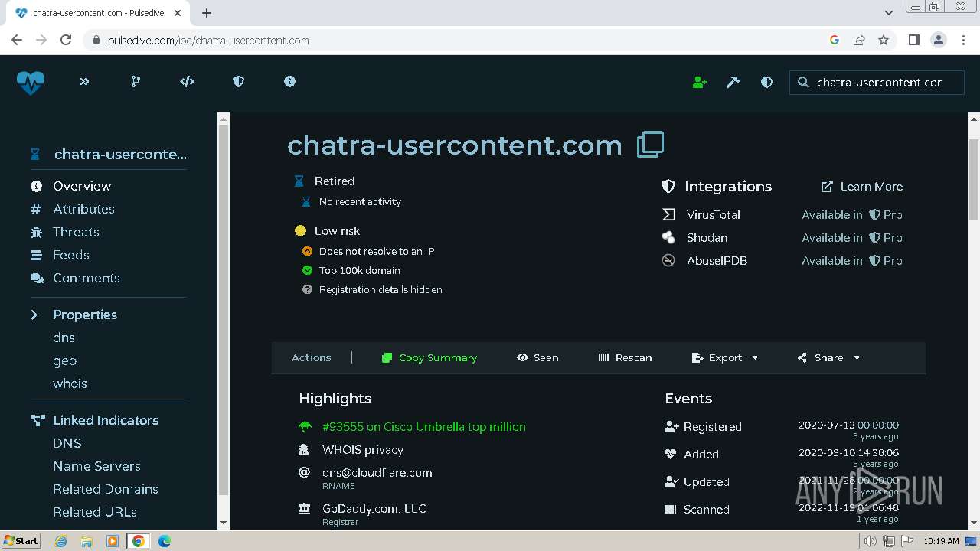Expand the Properties section chevron
980x551 pixels.
tap(34, 315)
